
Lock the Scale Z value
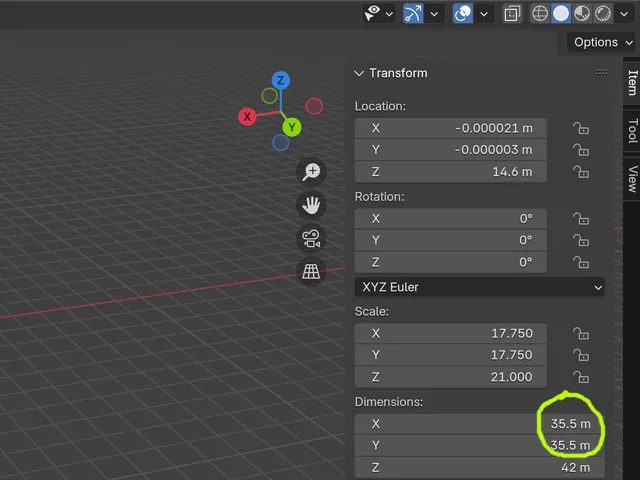click(581, 377)
